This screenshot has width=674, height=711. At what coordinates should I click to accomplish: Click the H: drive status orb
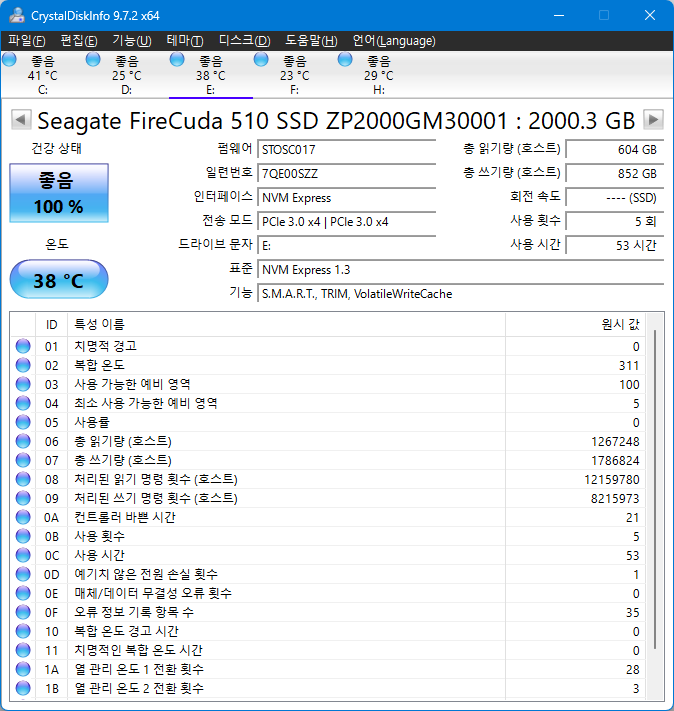pos(345,59)
